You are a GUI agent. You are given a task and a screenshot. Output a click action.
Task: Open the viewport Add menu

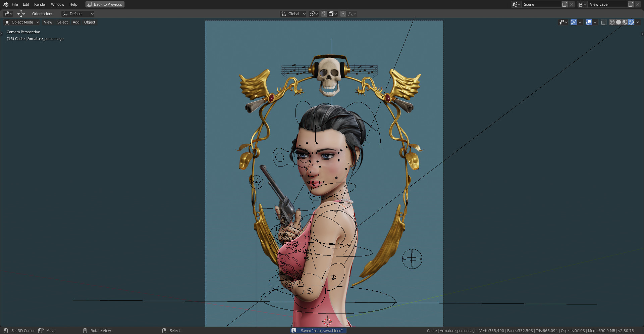click(76, 22)
